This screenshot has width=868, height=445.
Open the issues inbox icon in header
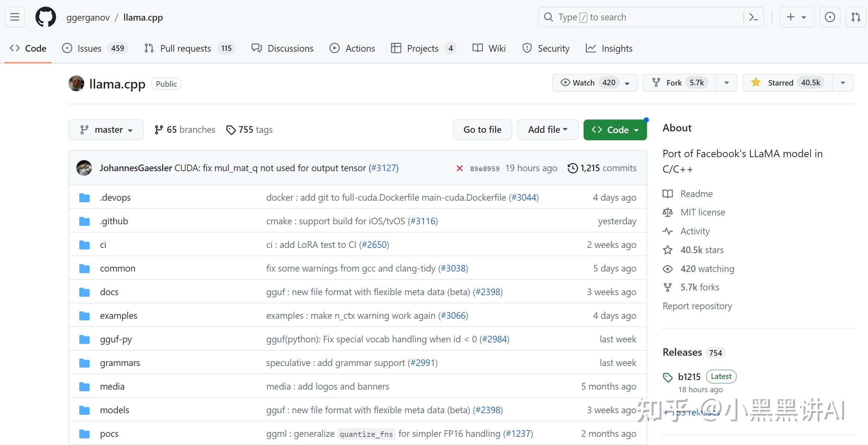point(830,17)
